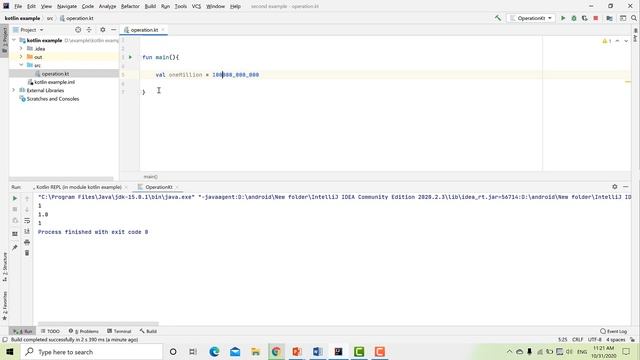This screenshot has height=360, width=640.
Task: Run OperationKt with the green play icon in toolbar
Action: coord(563,18)
